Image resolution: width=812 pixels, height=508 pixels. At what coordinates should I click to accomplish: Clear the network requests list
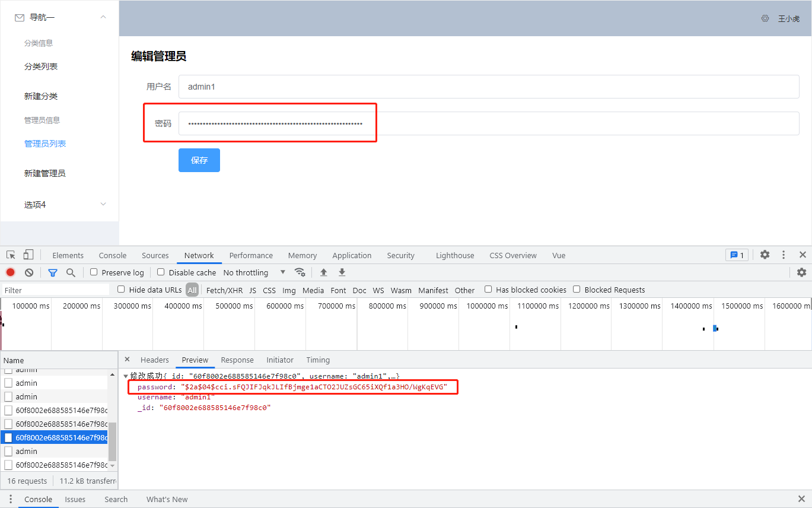point(28,272)
